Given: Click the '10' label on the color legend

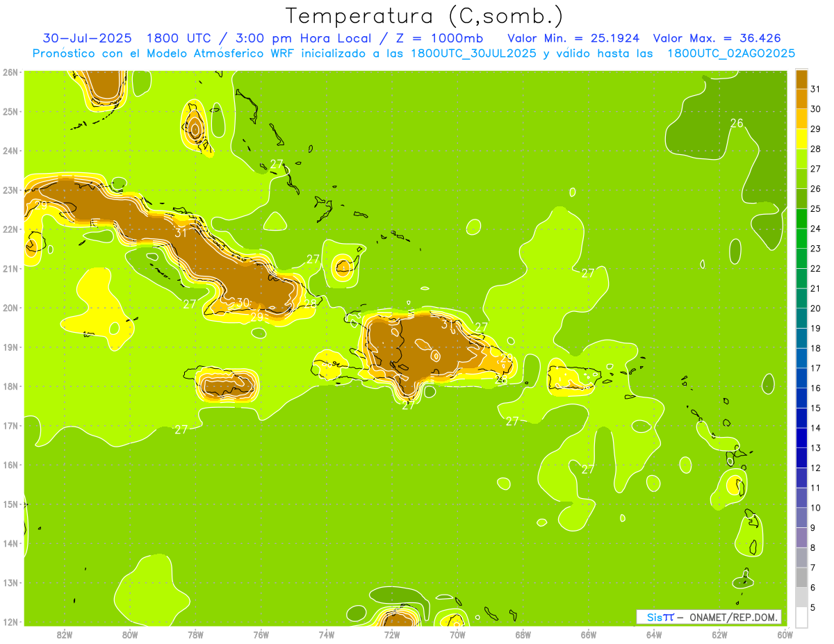Looking at the screenshot, I should 816,508.
